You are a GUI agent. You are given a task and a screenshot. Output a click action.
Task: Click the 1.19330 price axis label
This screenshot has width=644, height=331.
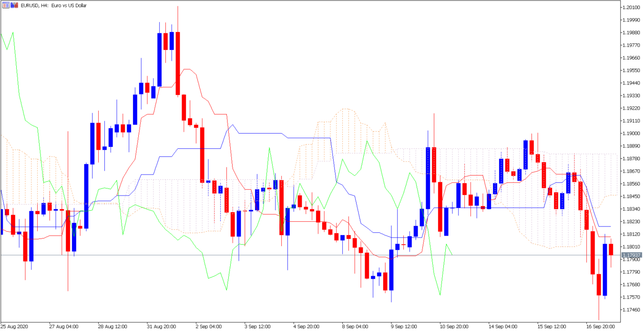tap(632, 95)
